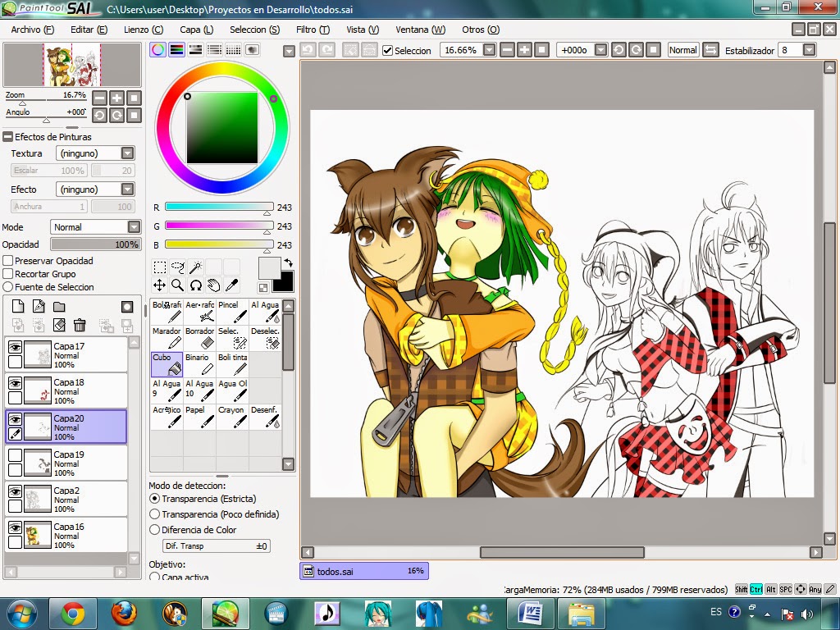Create a new layer folder
The width and height of the screenshot is (840, 630).
click(x=59, y=307)
